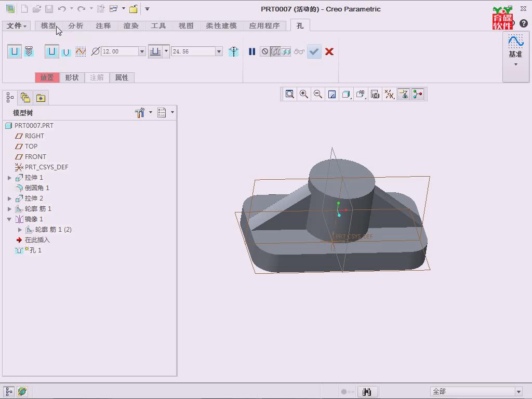
Task: Click the zoom in magnifier icon
Action: (x=304, y=95)
